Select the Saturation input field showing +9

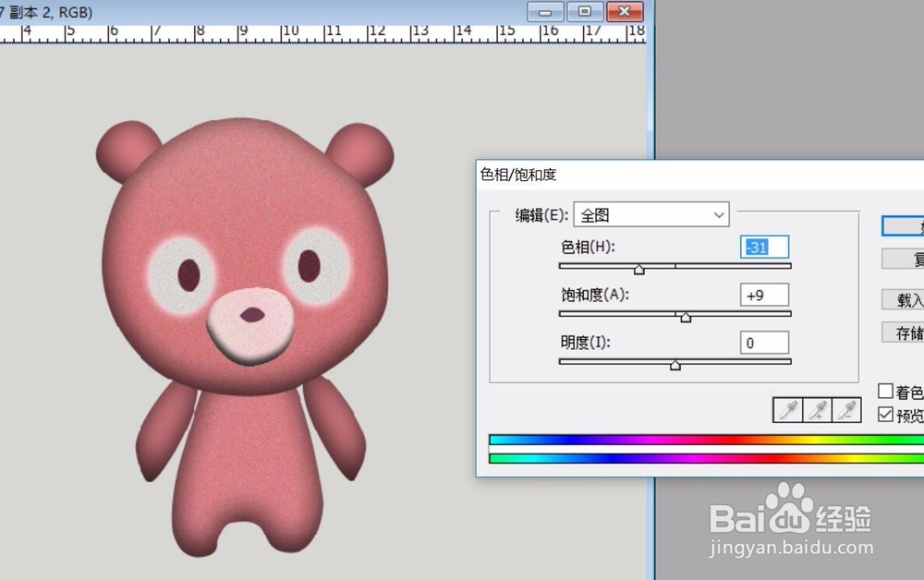tap(765, 295)
